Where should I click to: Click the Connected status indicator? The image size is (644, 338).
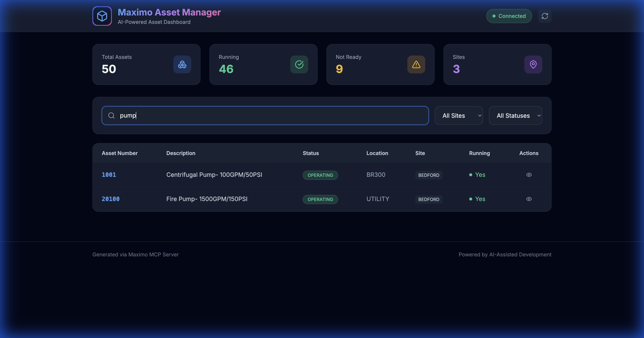pos(509,16)
